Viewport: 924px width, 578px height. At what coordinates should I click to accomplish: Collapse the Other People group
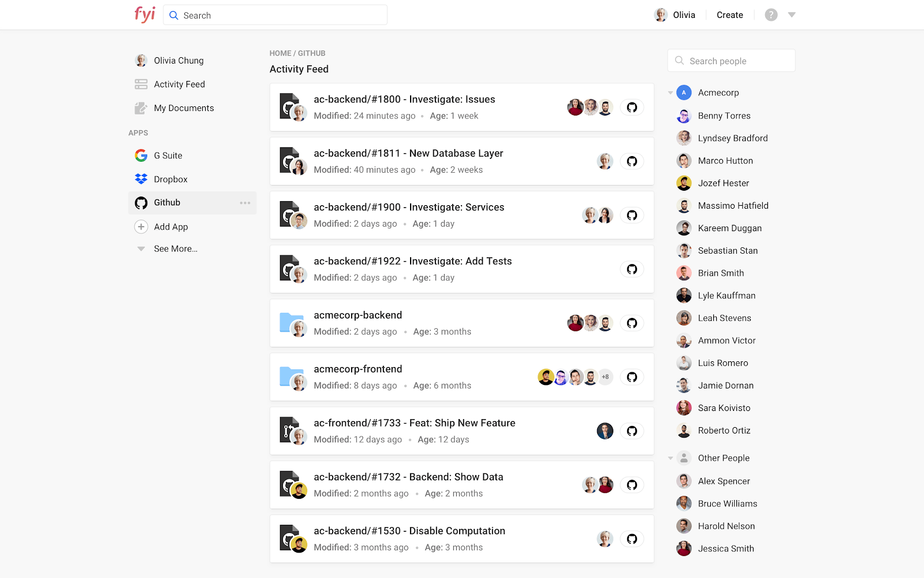tap(670, 458)
